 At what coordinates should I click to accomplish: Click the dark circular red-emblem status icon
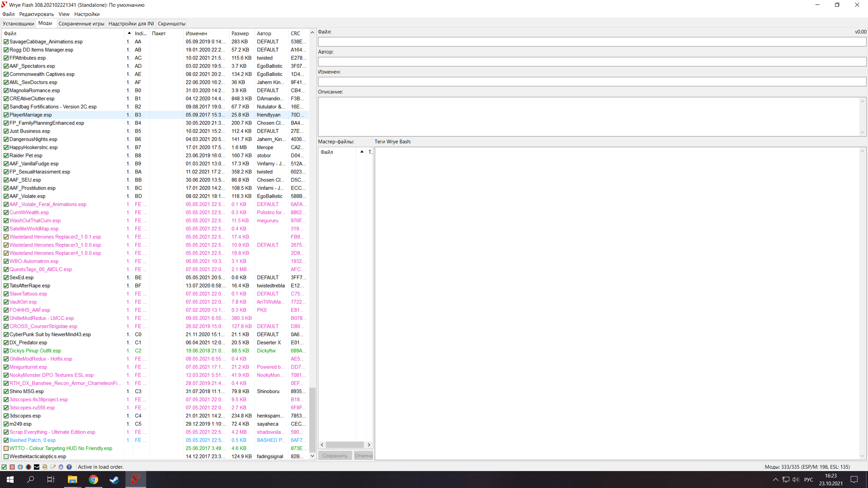28,467
